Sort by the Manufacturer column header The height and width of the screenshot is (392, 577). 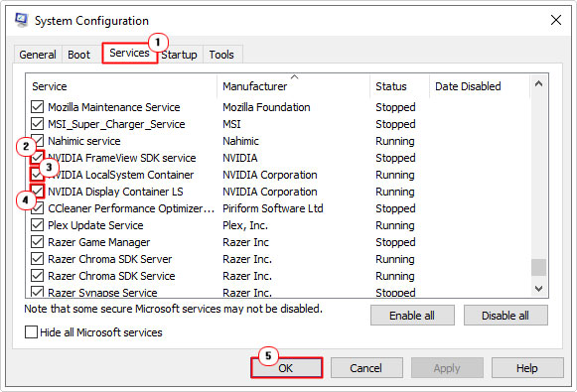293,86
